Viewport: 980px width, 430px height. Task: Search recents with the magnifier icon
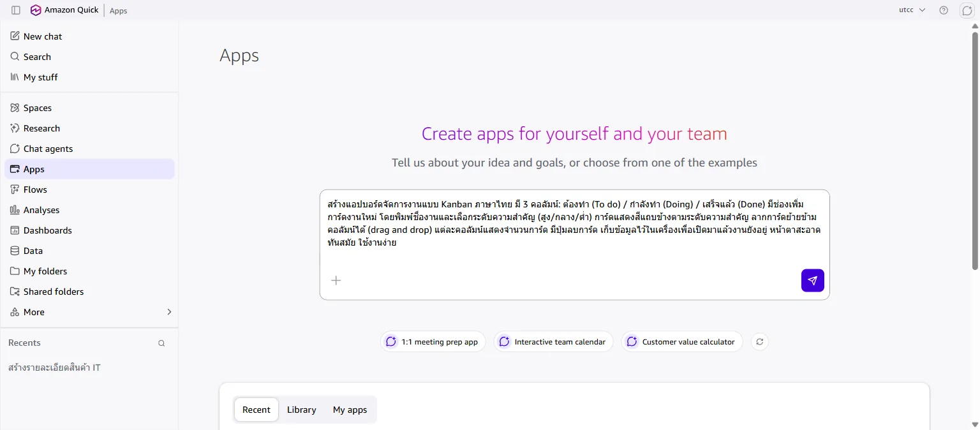click(x=161, y=343)
